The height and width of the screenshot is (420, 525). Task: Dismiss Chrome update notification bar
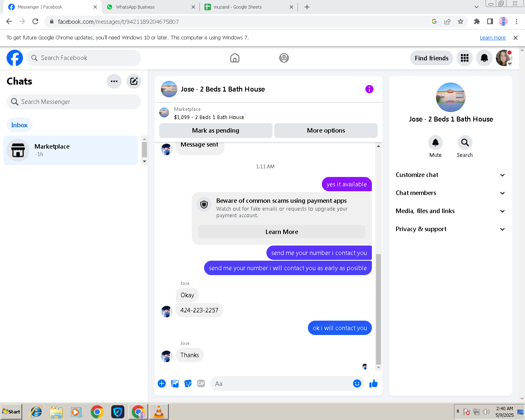coord(516,38)
